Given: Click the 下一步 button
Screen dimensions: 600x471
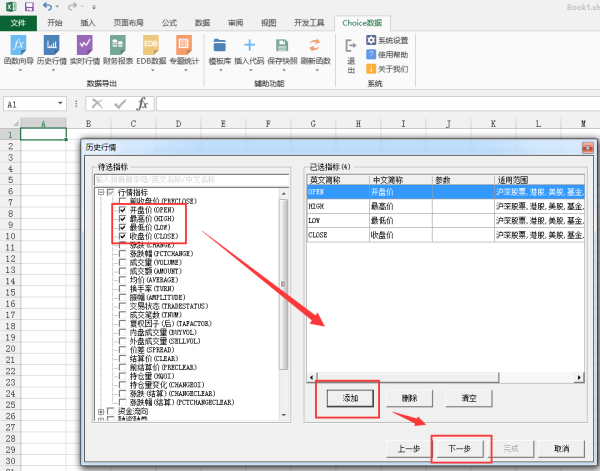Looking at the screenshot, I should pos(462,448).
